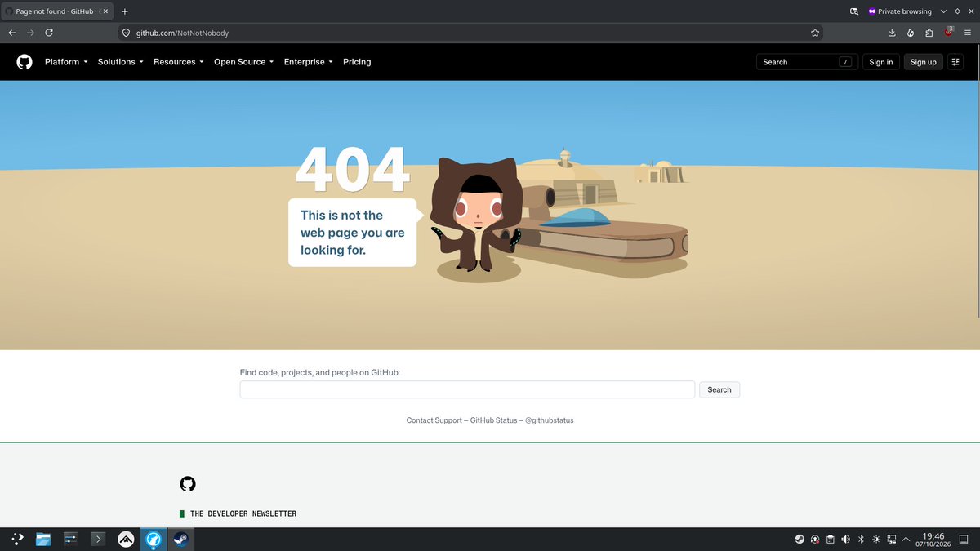The image size is (980, 551).
Task: Click the show desktop button in taskbar
Action: [964, 539]
